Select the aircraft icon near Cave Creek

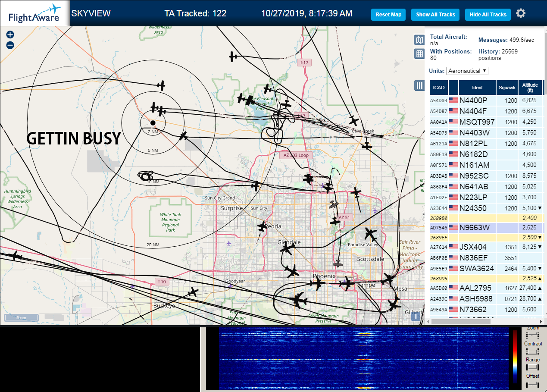pyautogui.click(x=354, y=121)
